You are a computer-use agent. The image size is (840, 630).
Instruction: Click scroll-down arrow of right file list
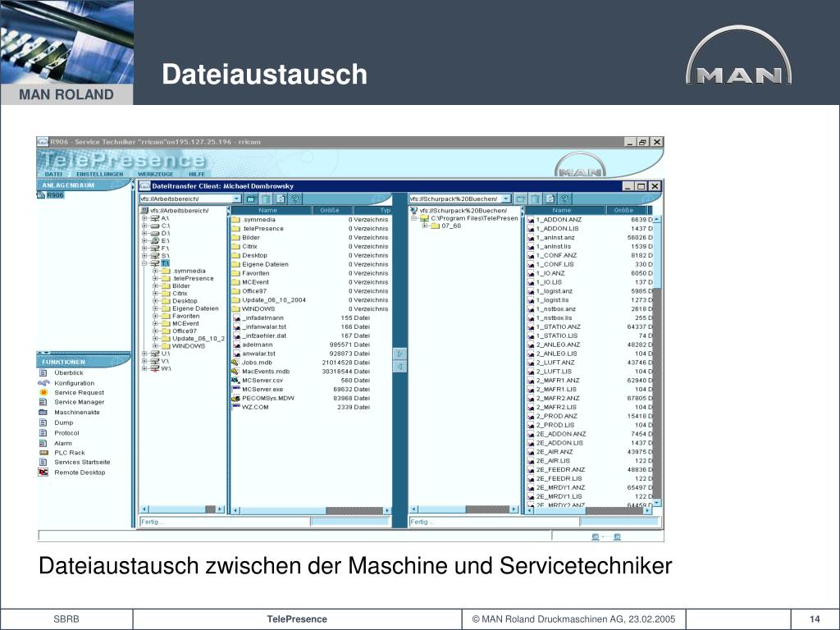657,503
